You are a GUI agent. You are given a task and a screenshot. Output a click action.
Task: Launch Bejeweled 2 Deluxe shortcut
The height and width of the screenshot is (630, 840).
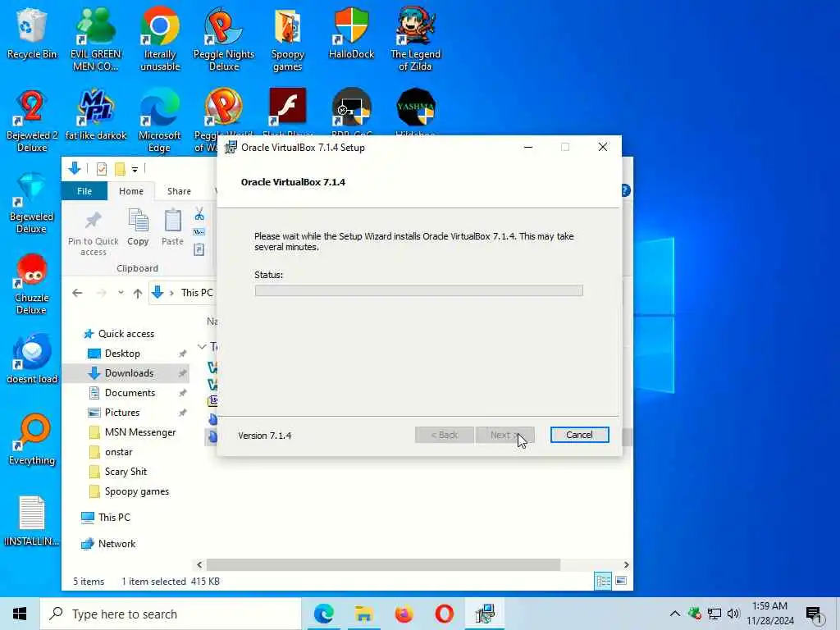tap(32, 121)
